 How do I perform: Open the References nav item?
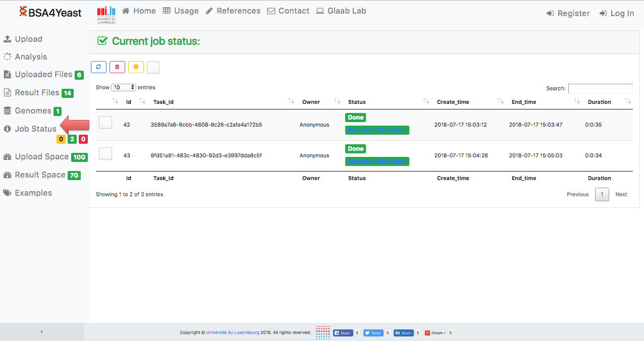(233, 11)
